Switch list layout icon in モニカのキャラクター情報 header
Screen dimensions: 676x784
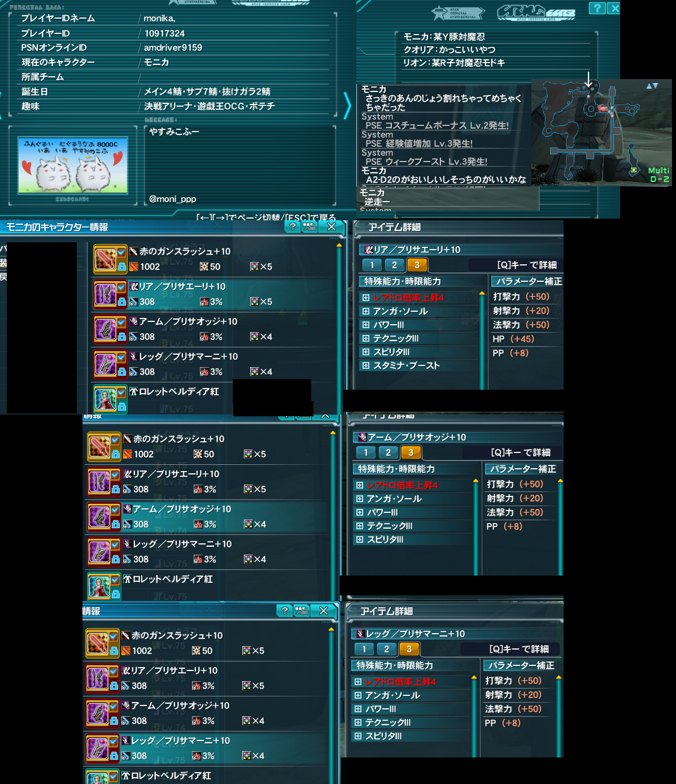tap(309, 227)
